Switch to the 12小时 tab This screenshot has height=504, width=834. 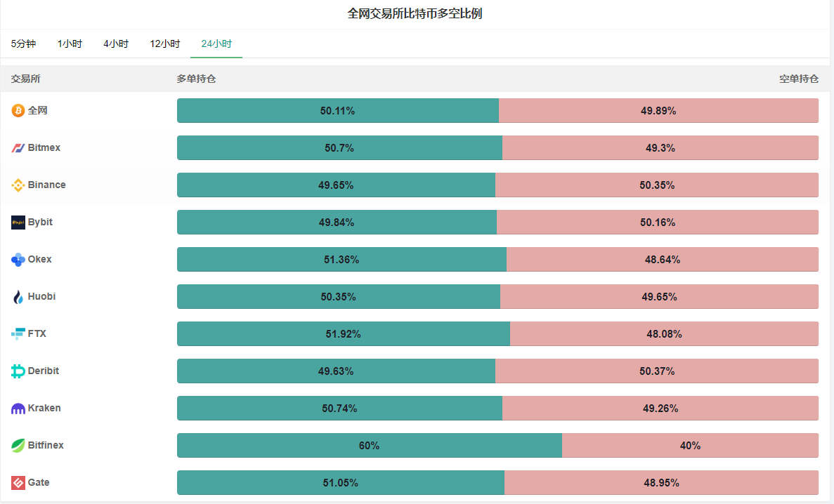click(165, 44)
